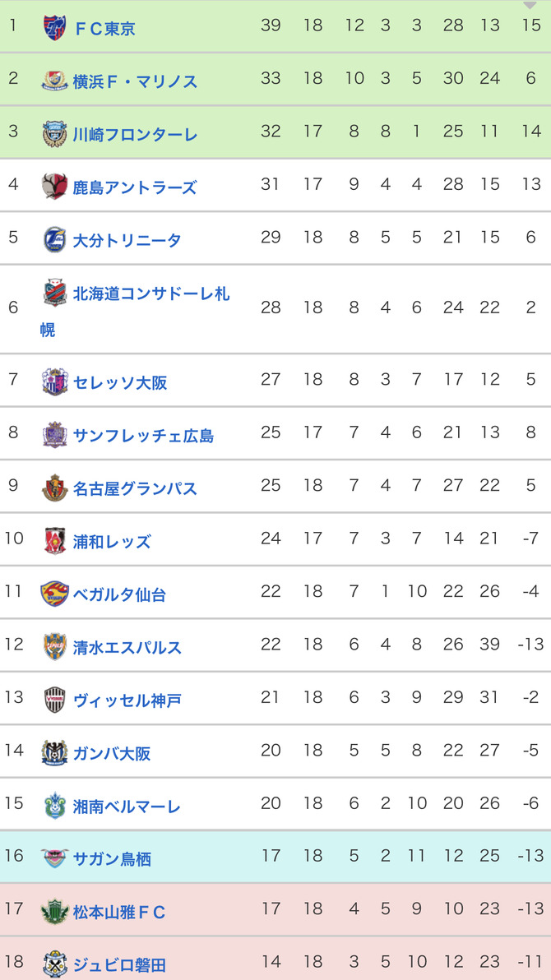Open the 浦和レッズ team link
Image resolution: width=551 pixels, height=980 pixels.
[x=112, y=541]
